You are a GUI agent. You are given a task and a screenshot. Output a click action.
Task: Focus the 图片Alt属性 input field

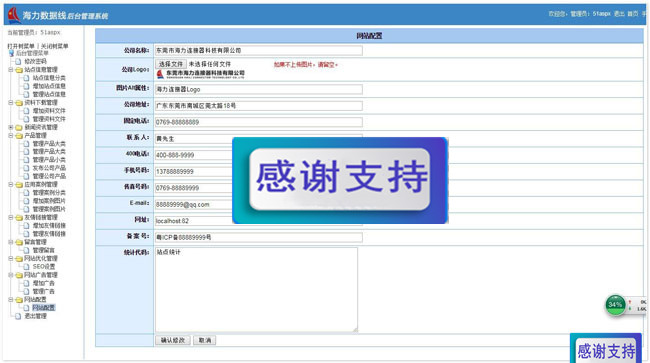click(x=259, y=90)
